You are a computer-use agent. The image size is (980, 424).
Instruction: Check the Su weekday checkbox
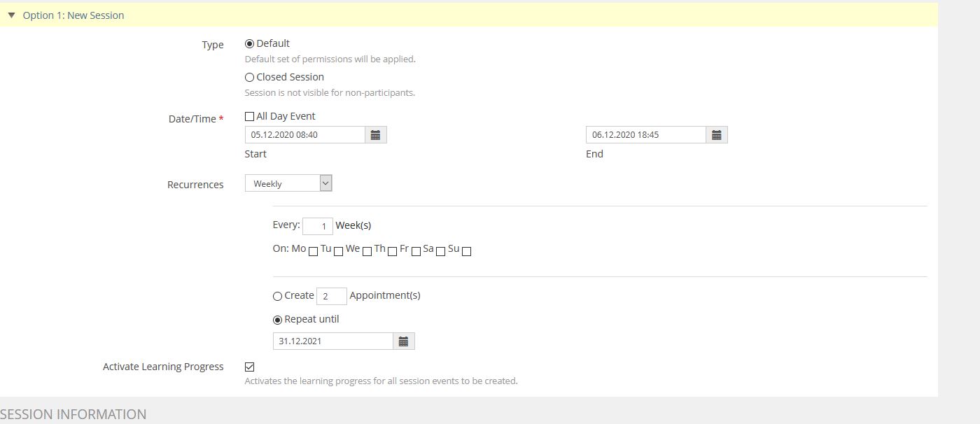point(467,251)
